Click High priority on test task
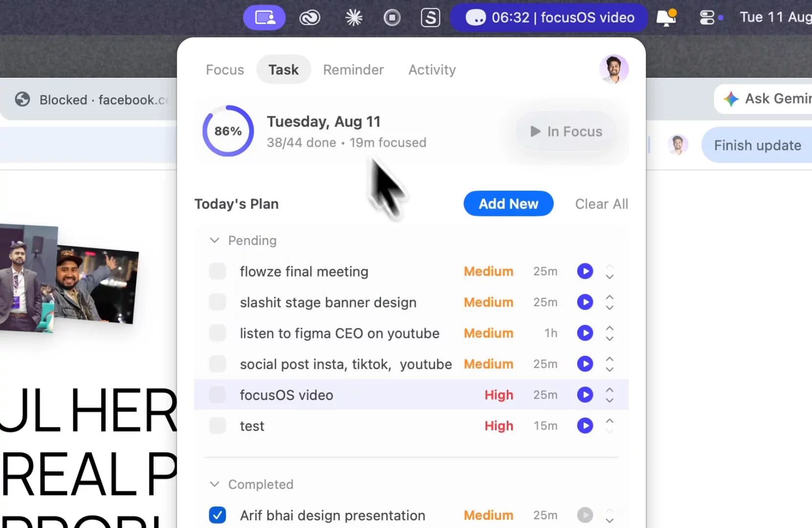812x528 pixels. tap(499, 426)
